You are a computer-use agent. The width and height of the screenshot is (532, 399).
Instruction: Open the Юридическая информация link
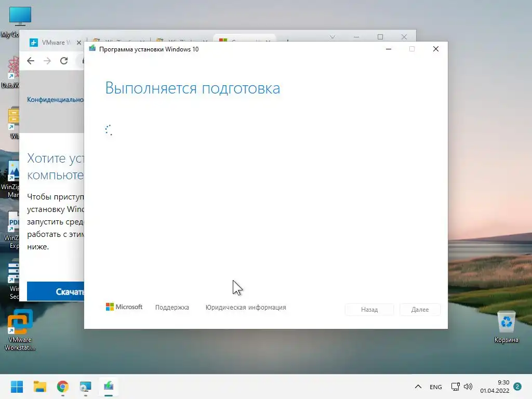246,308
